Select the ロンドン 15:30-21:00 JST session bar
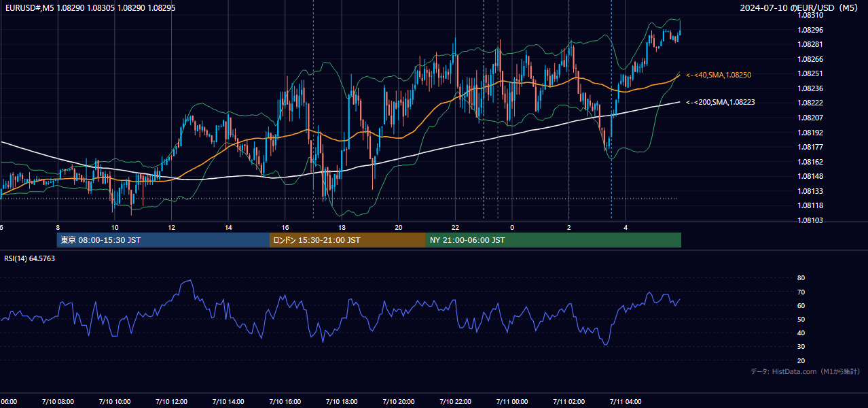 pos(348,240)
